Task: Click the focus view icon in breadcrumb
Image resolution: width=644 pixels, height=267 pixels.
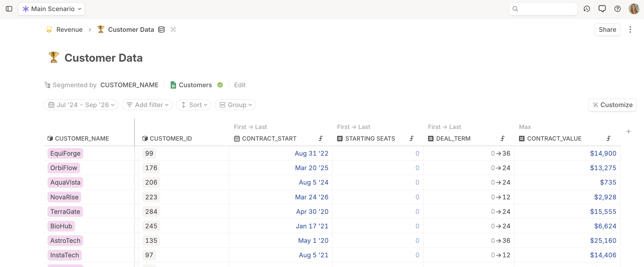Action: 173,30
